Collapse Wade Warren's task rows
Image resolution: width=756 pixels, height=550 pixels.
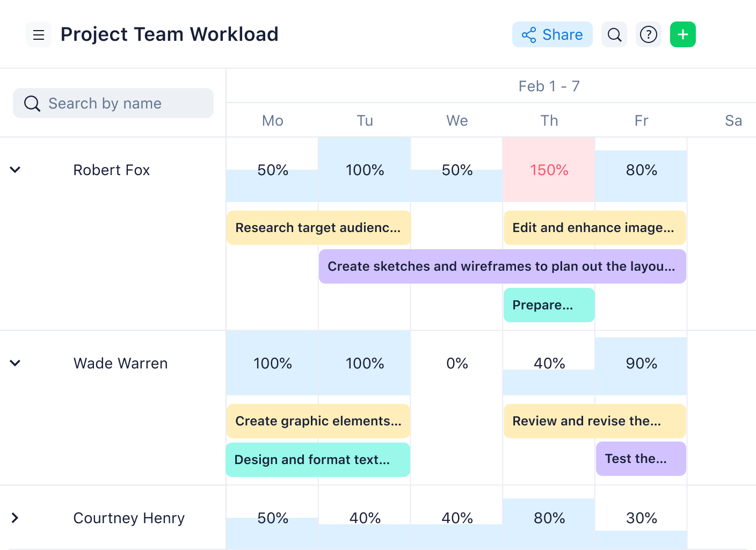[15, 363]
